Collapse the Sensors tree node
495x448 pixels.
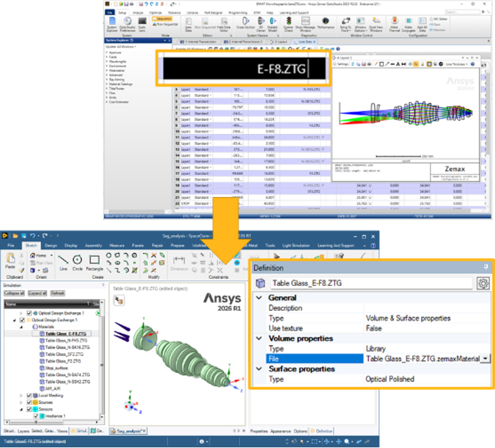tap(21, 409)
